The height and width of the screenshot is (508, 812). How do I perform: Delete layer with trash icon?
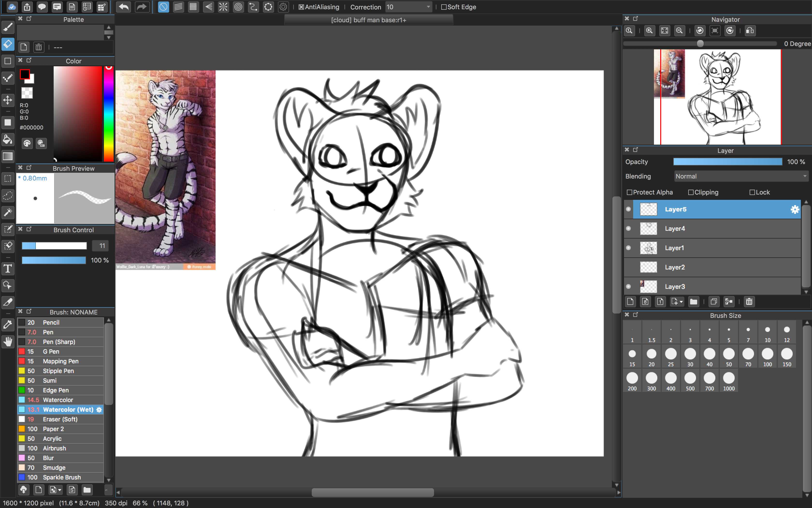(x=749, y=301)
